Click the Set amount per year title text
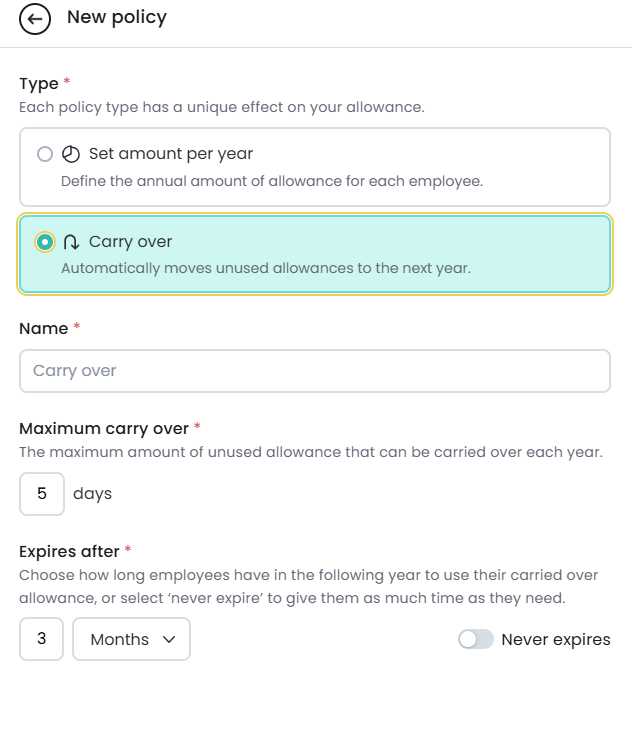This screenshot has height=737, width=632. 171,154
